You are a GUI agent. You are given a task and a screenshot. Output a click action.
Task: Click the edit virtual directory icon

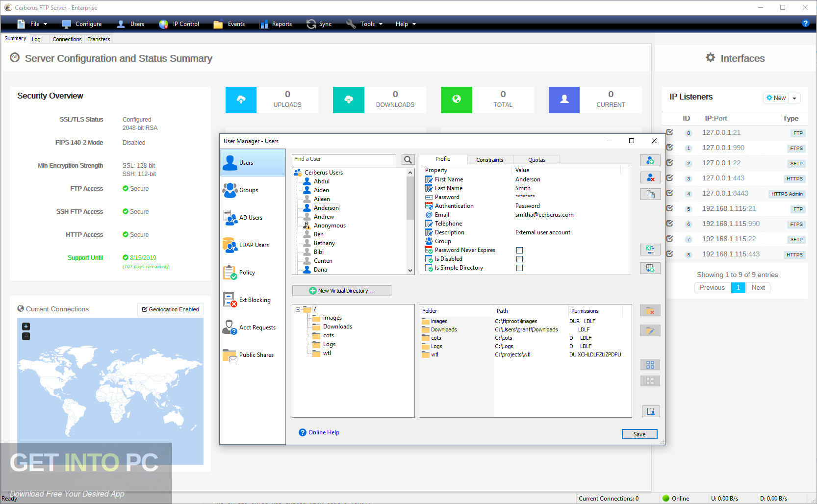(650, 330)
